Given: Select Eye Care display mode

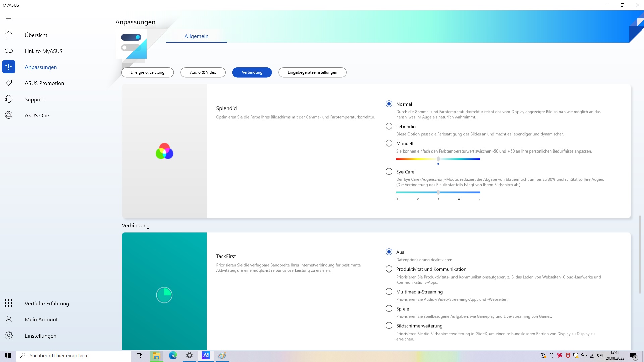Looking at the screenshot, I should click(389, 172).
